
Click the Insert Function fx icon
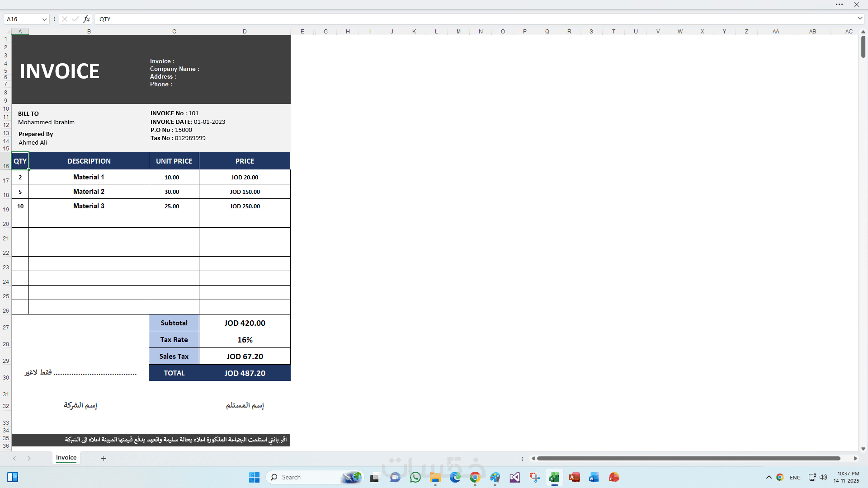point(86,19)
